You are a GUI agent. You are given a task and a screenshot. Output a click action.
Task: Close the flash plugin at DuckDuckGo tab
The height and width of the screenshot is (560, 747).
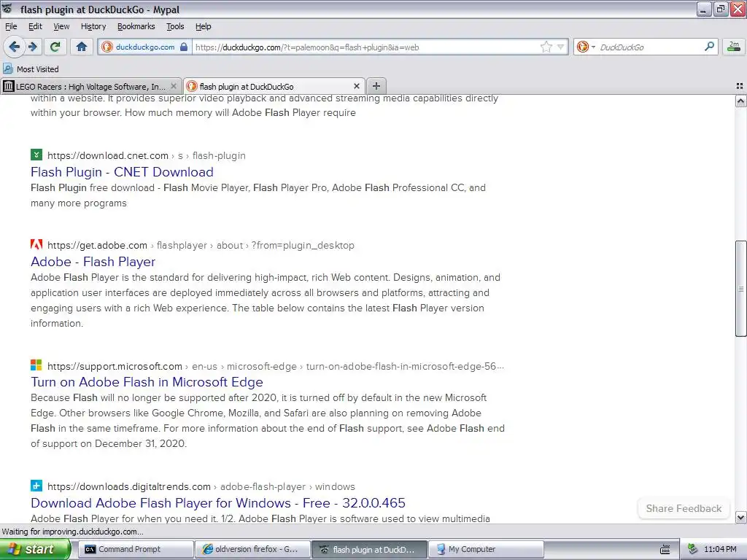356,86
